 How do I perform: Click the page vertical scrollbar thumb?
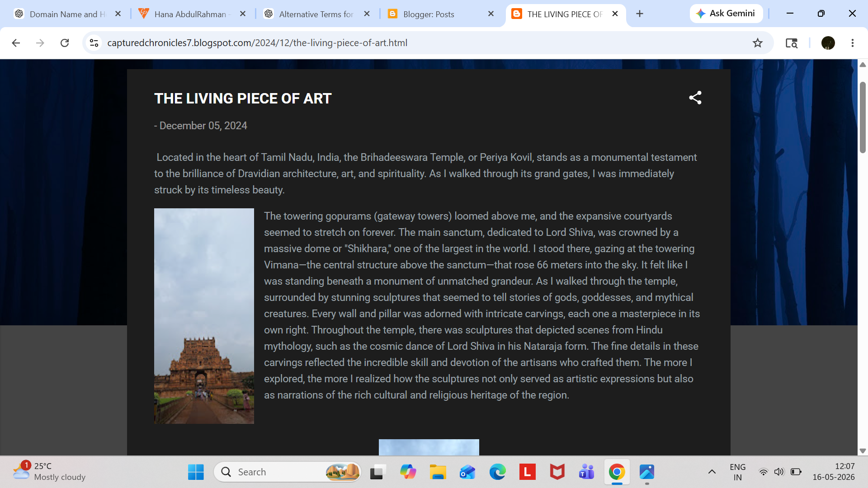(863, 117)
